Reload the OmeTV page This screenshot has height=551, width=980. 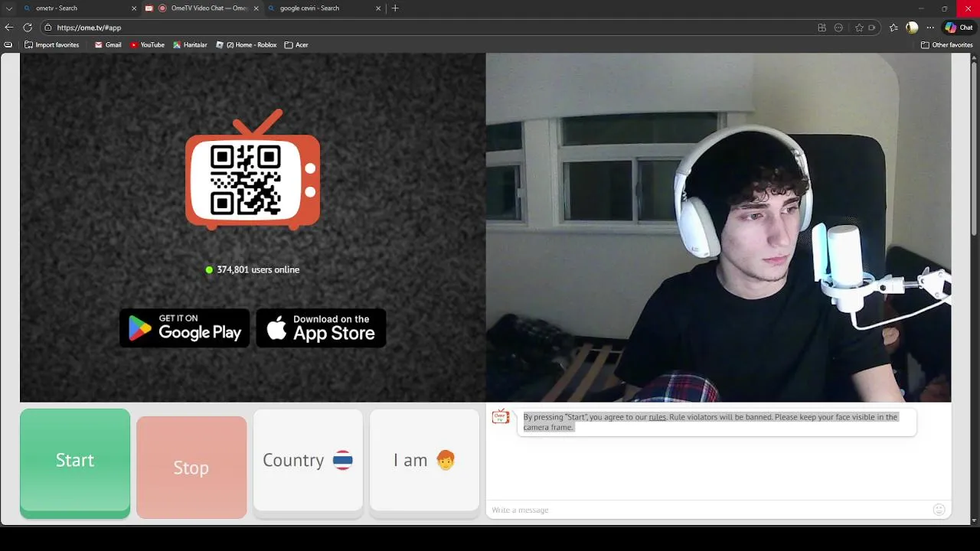(x=28, y=28)
